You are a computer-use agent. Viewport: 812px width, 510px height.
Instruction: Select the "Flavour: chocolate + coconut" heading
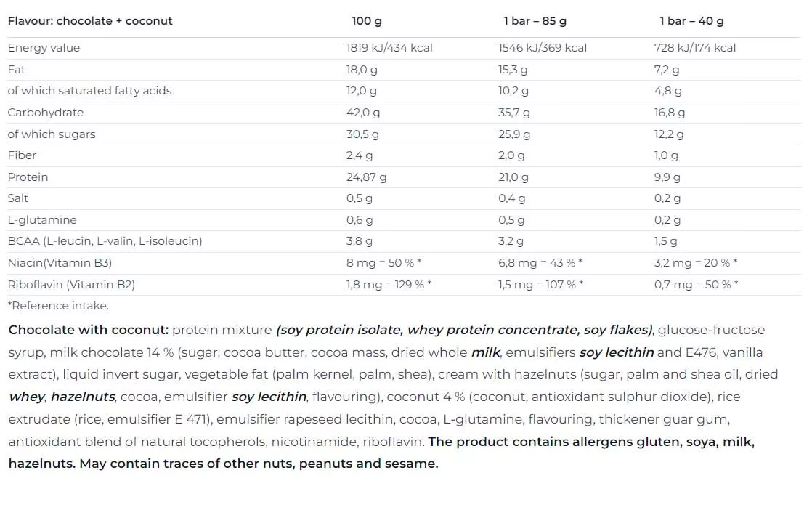pyautogui.click(x=90, y=21)
